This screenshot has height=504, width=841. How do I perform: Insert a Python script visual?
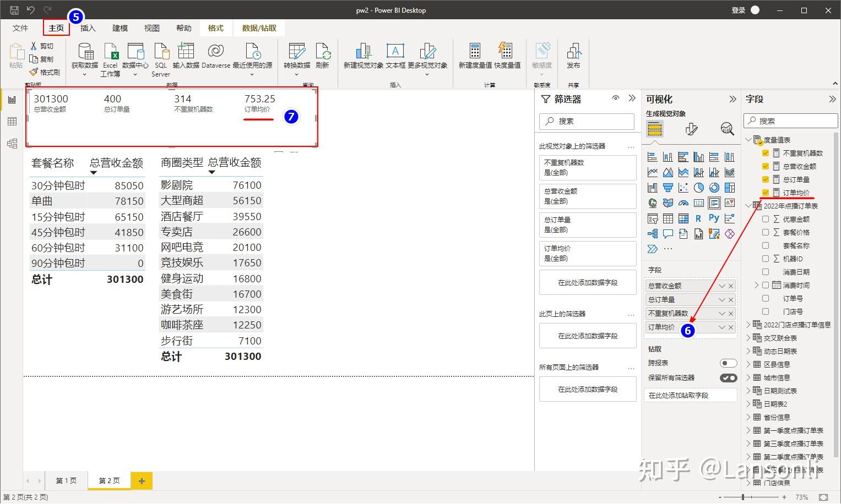point(714,217)
